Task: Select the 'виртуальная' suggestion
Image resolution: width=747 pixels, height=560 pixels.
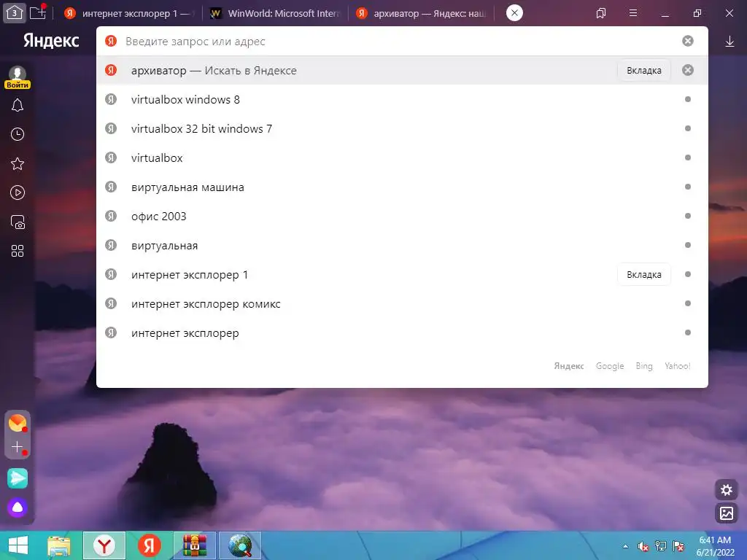Action: (x=402, y=245)
